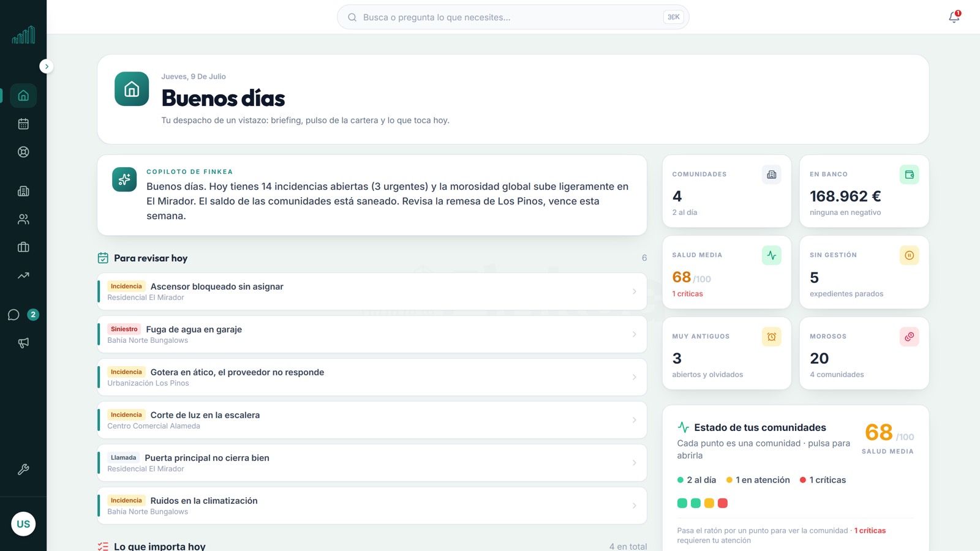Click the red critical community dot
This screenshot has width=980, height=551.
(x=723, y=503)
